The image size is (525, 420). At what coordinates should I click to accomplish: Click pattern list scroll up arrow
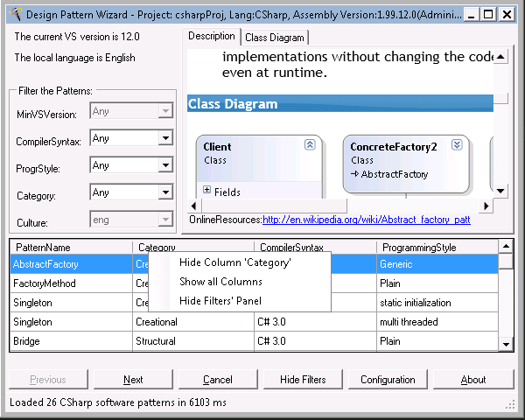pos(506,247)
